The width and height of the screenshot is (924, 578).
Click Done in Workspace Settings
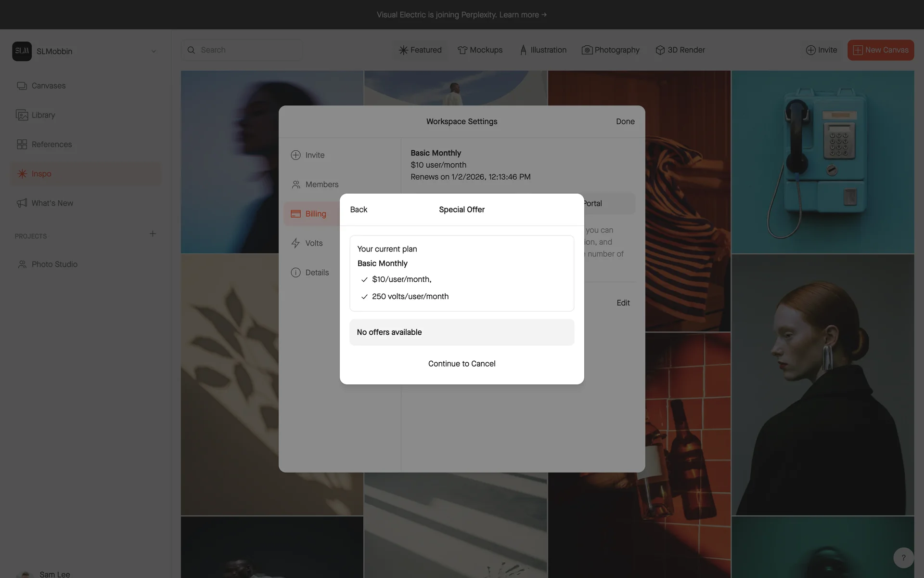point(625,121)
